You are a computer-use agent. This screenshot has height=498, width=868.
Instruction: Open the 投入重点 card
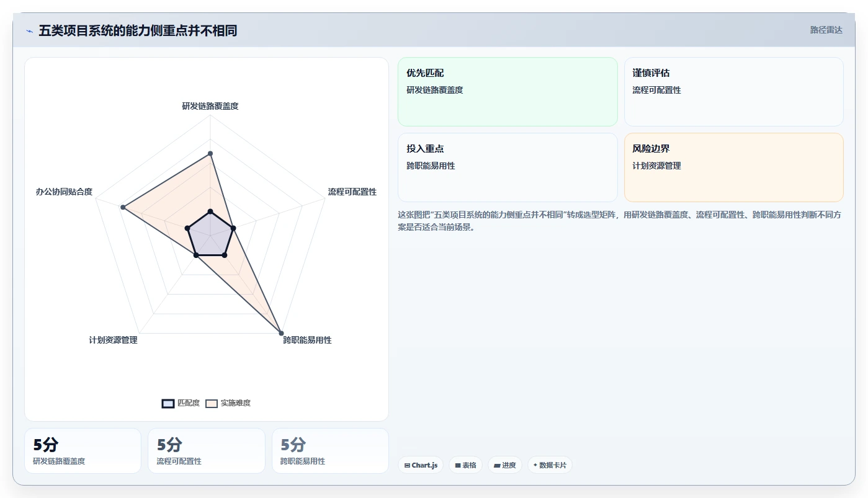[508, 167]
